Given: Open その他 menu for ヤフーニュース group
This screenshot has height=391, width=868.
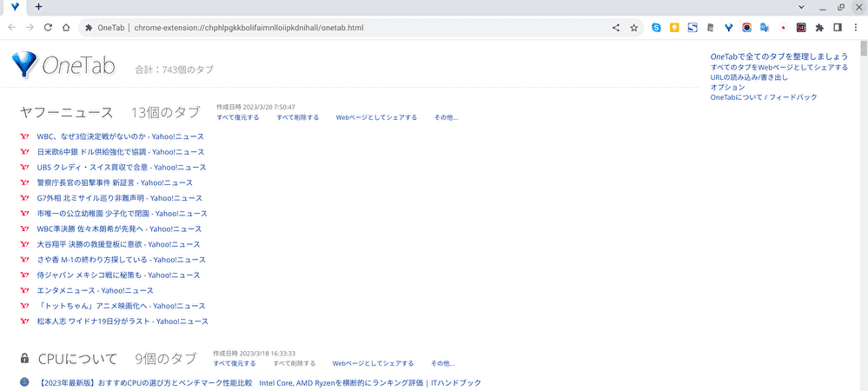Looking at the screenshot, I should (x=446, y=117).
